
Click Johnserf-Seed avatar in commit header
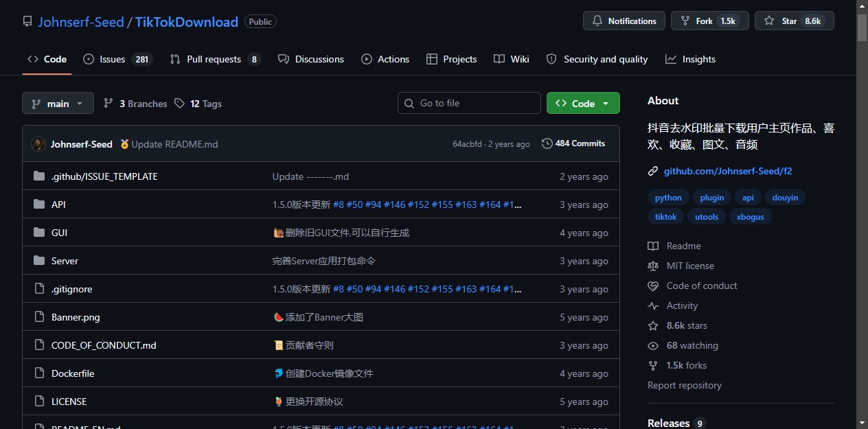coord(38,144)
